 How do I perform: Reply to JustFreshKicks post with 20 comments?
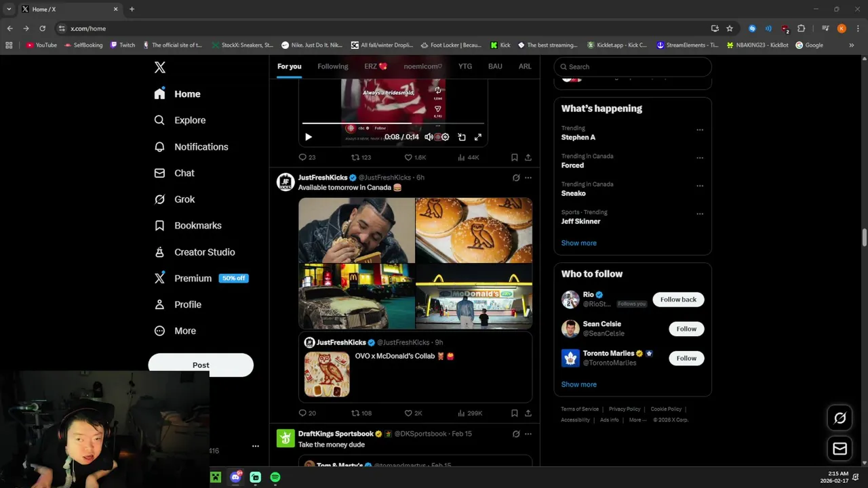(307, 413)
